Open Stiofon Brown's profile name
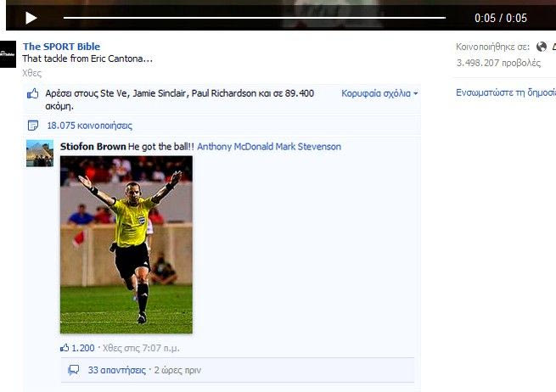The height and width of the screenshot is (392, 556). pos(93,147)
